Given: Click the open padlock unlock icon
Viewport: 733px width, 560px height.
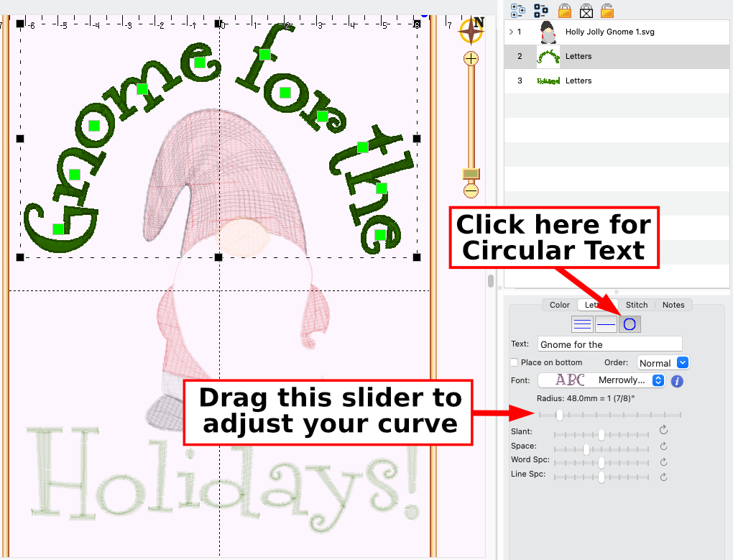Looking at the screenshot, I should coord(607,10).
